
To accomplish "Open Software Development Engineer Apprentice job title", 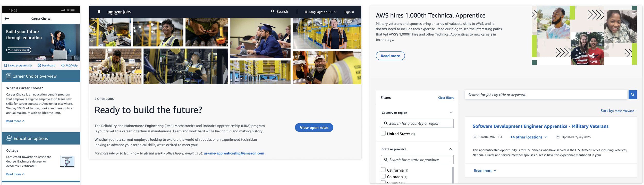I will click(x=540, y=126).
